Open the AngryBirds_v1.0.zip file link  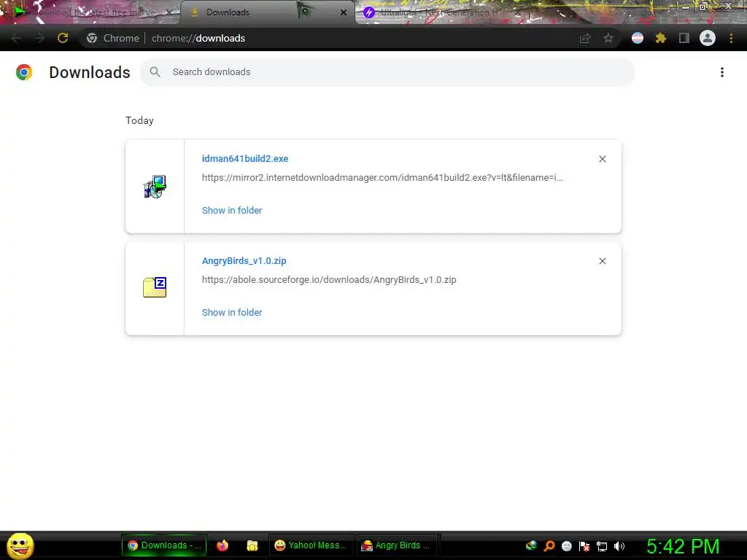pos(244,260)
